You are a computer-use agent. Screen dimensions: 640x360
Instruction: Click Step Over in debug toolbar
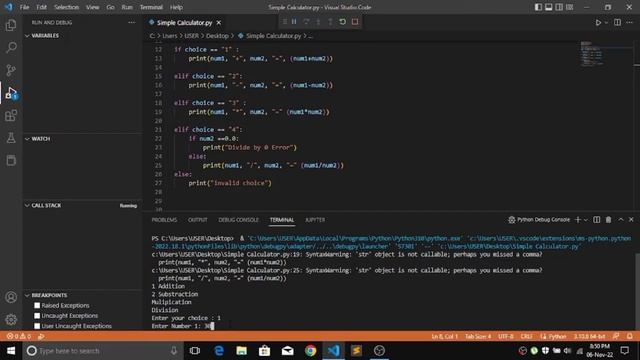306,22
